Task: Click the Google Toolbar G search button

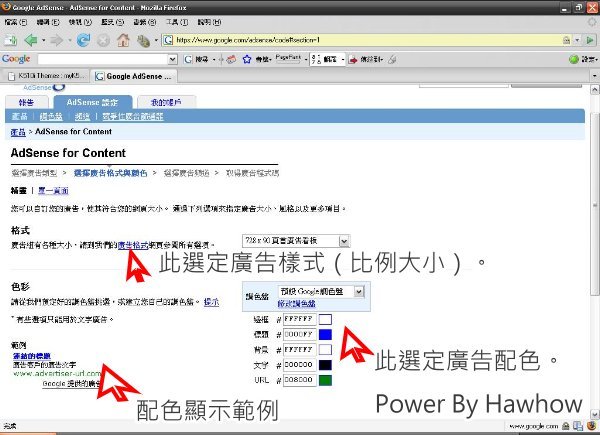Action: (x=196, y=59)
